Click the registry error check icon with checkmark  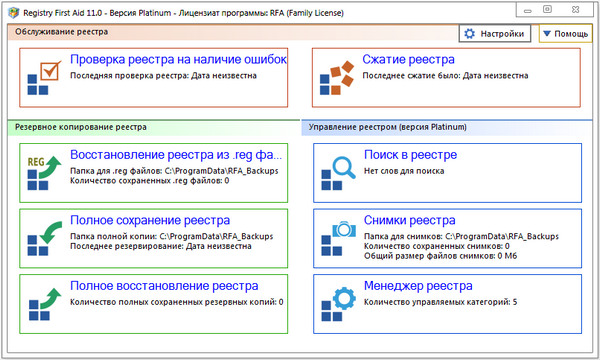pos(44,78)
